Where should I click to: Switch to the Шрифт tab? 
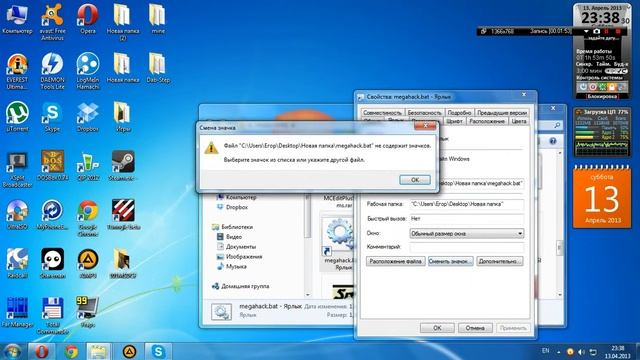(454, 121)
